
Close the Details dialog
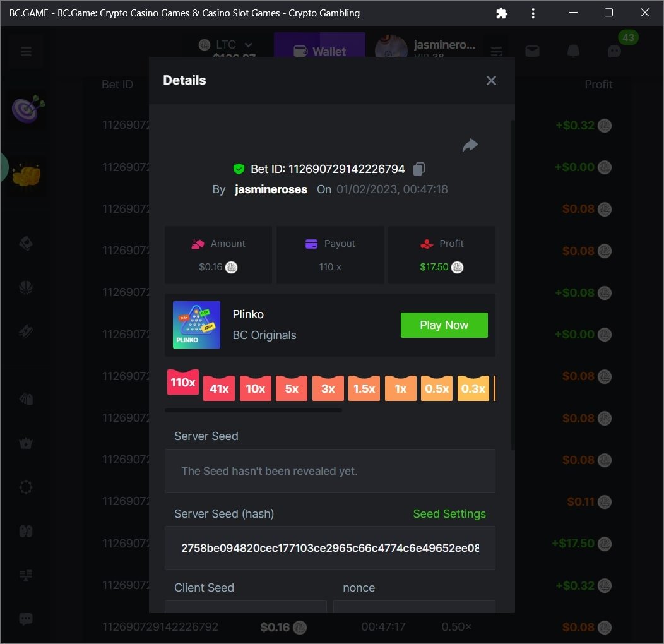pyautogui.click(x=491, y=80)
